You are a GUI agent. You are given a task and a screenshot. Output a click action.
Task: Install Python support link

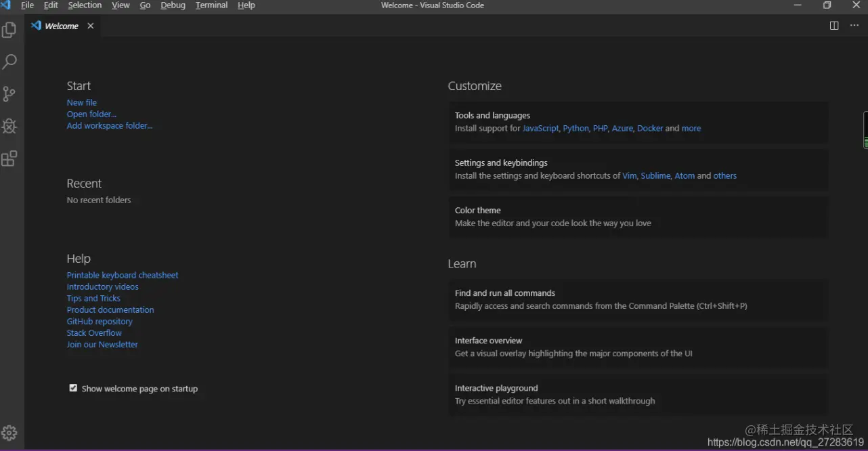[576, 129]
